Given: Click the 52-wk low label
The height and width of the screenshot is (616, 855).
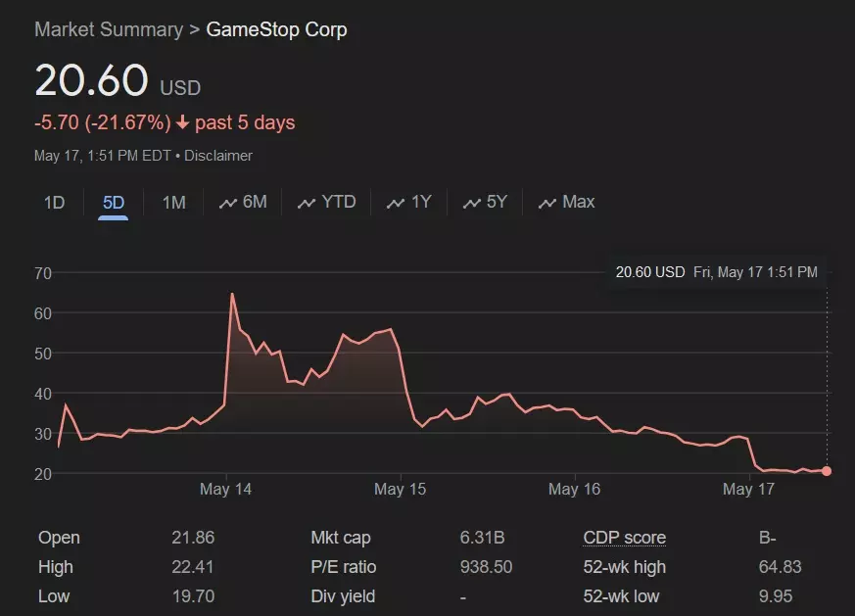Looking at the screenshot, I should pyautogui.click(x=621, y=596).
